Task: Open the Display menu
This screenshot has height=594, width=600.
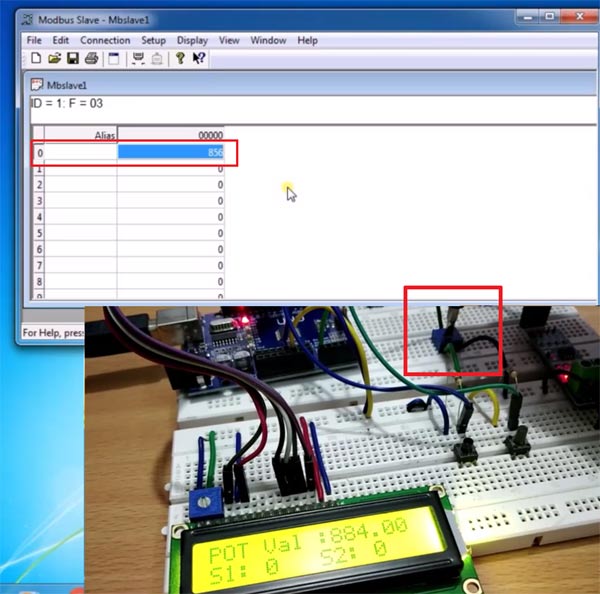Action: tap(192, 40)
